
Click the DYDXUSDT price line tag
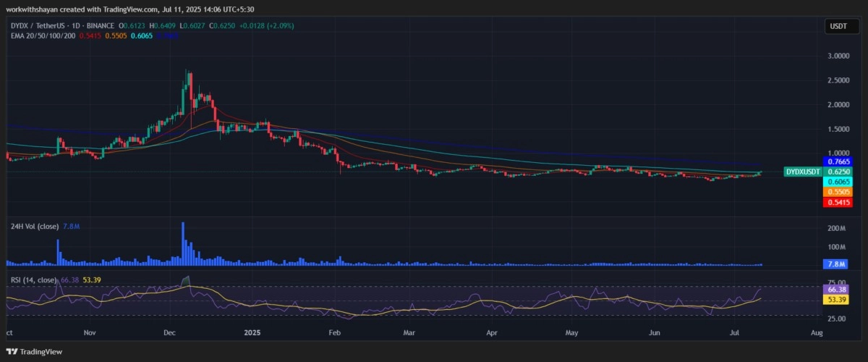pyautogui.click(x=801, y=172)
